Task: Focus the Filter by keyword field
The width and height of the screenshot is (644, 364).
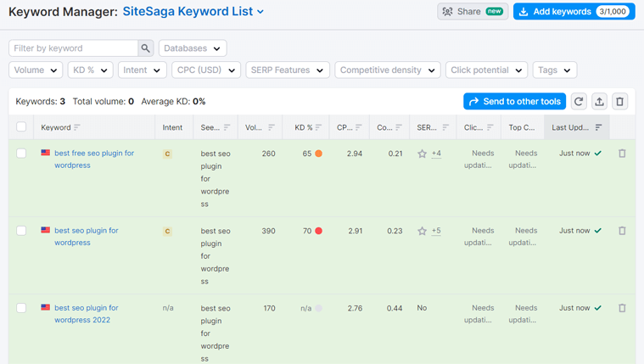Action: coord(73,48)
